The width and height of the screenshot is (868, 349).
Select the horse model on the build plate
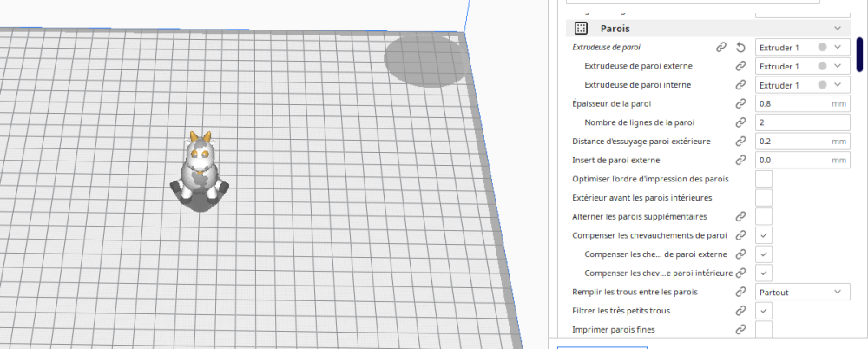200,169
